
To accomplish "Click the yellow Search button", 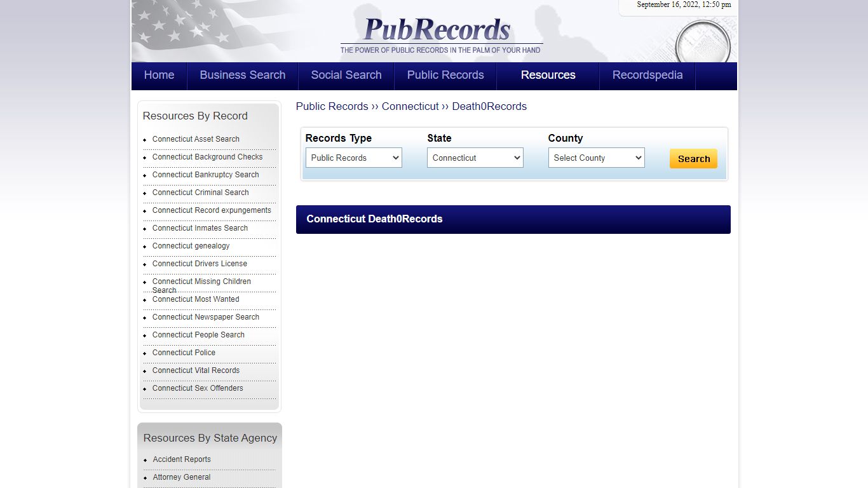I will (x=693, y=159).
